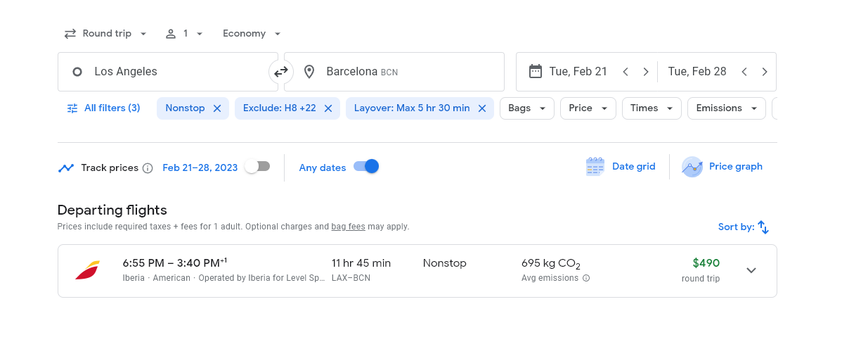868x354 pixels.
Task: Expand the Emissions filter dropdown
Action: 727,108
